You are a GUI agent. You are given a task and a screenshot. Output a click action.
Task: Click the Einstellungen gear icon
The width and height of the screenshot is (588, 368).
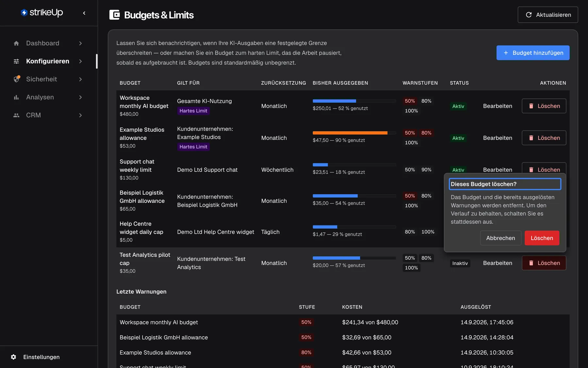(13, 357)
